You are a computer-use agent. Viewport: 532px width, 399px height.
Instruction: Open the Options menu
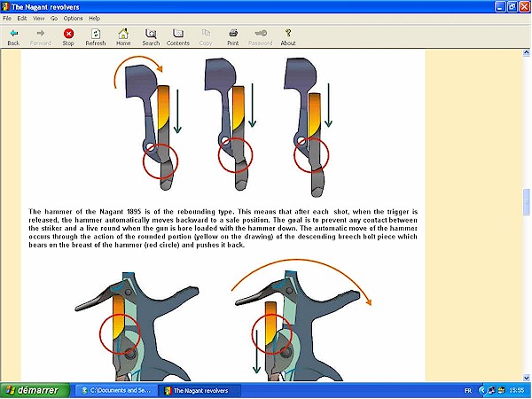point(73,19)
